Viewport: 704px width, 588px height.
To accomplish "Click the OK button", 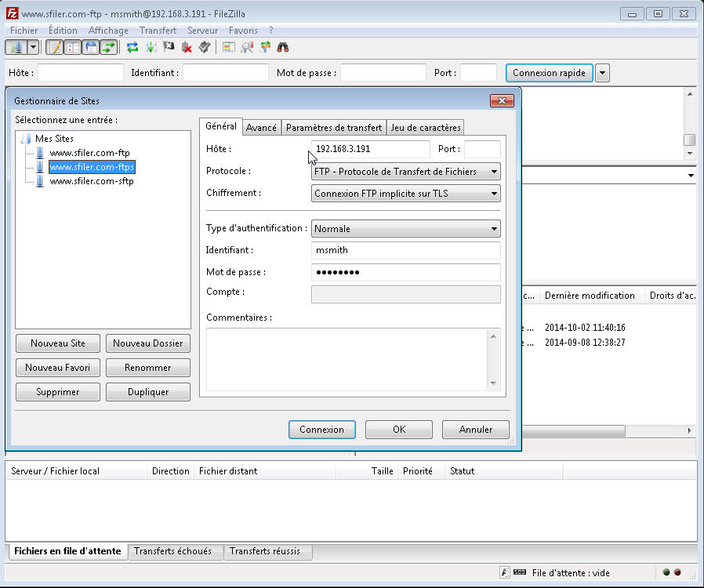I will point(399,430).
